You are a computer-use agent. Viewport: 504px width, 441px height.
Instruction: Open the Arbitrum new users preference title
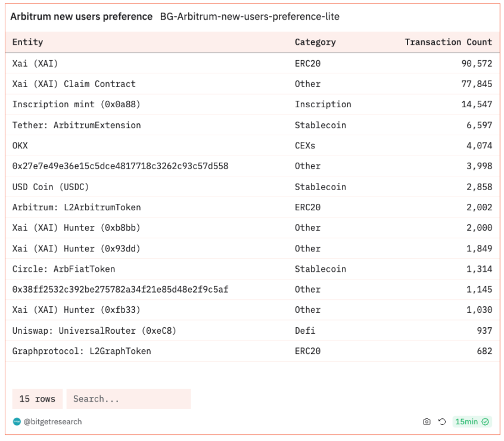tap(82, 17)
